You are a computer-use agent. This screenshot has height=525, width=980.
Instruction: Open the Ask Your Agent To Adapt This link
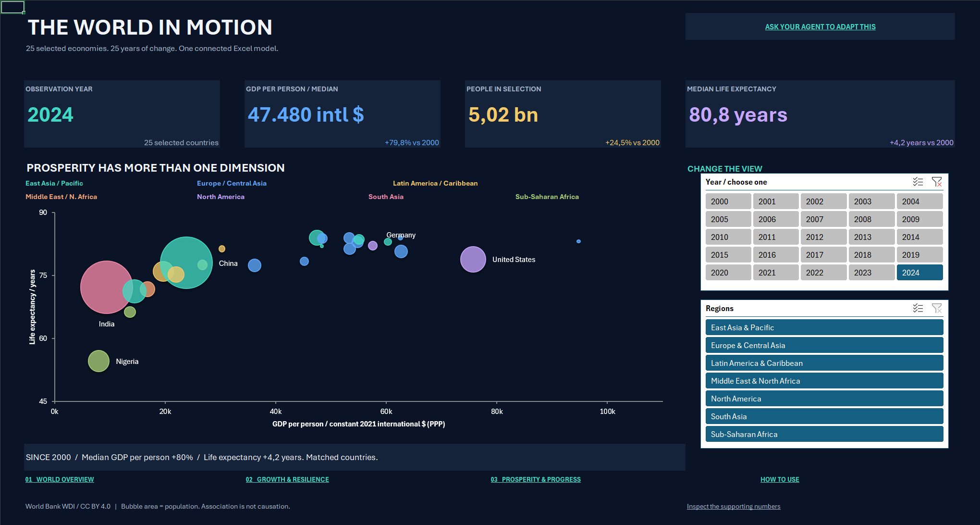[820, 27]
